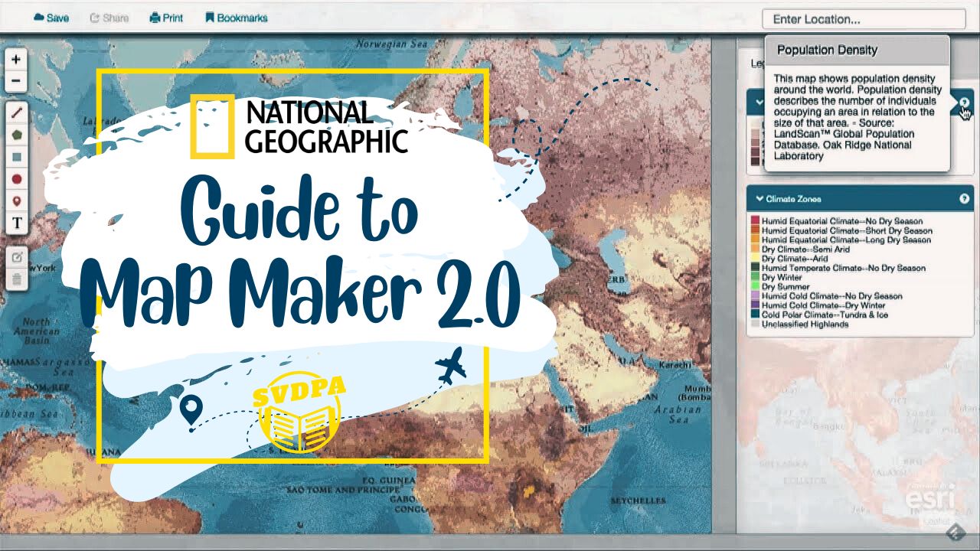The height and width of the screenshot is (551, 980).
Task: Click the Enter Location search field
Action: point(864,19)
